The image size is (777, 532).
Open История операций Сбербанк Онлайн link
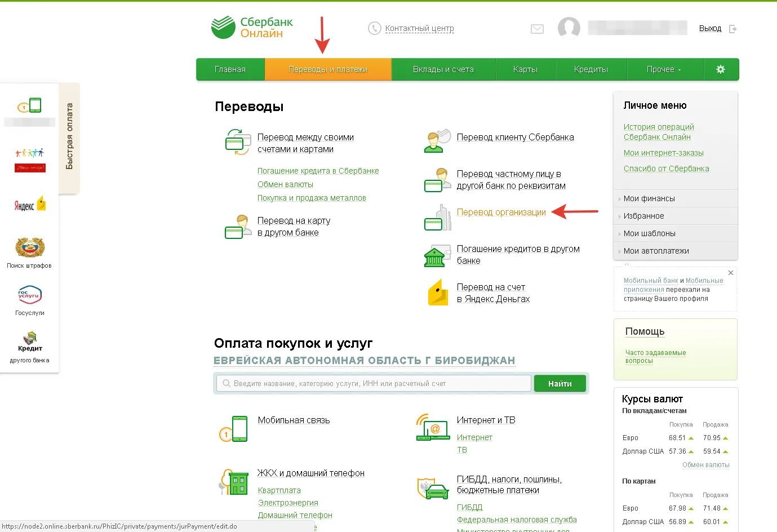[x=659, y=132]
